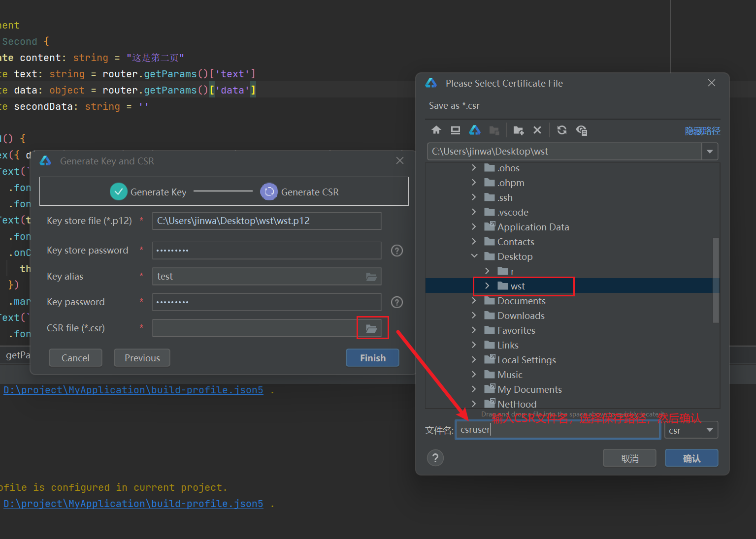Click the file tree vertical scrollbar
Screen dimensions: 756x539
tap(716, 281)
